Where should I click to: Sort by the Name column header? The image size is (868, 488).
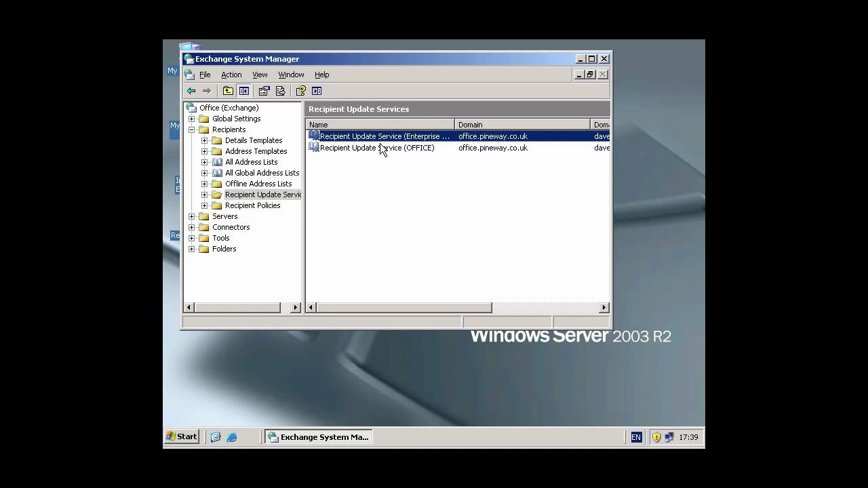380,125
